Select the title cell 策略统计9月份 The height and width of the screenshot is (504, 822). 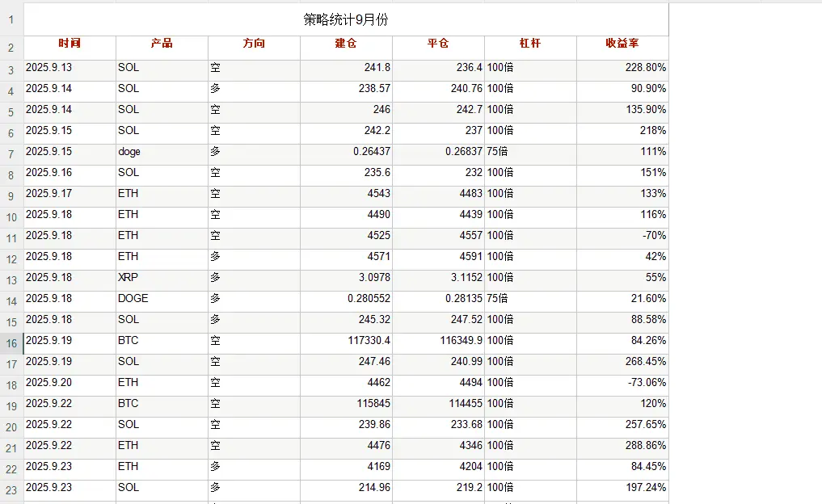tap(346, 19)
